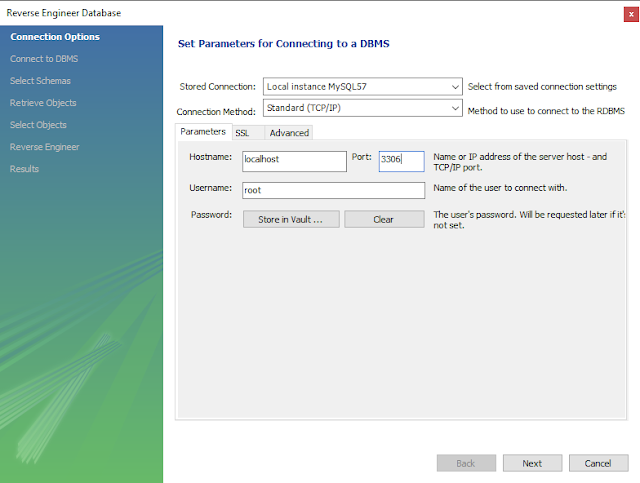Open the Stored Connection dropdown

(x=362, y=87)
